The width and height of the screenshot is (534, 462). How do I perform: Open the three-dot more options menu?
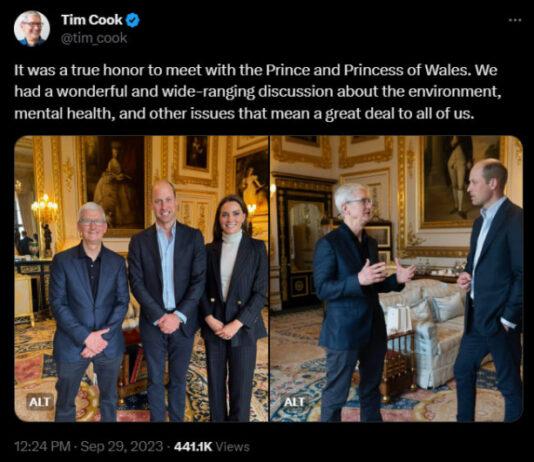click(x=515, y=20)
